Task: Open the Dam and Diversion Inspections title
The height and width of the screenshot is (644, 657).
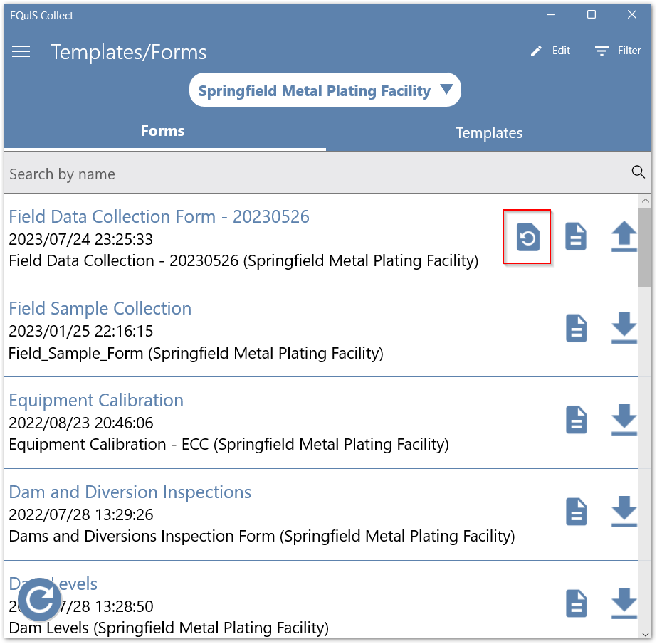Action: (130, 492)
